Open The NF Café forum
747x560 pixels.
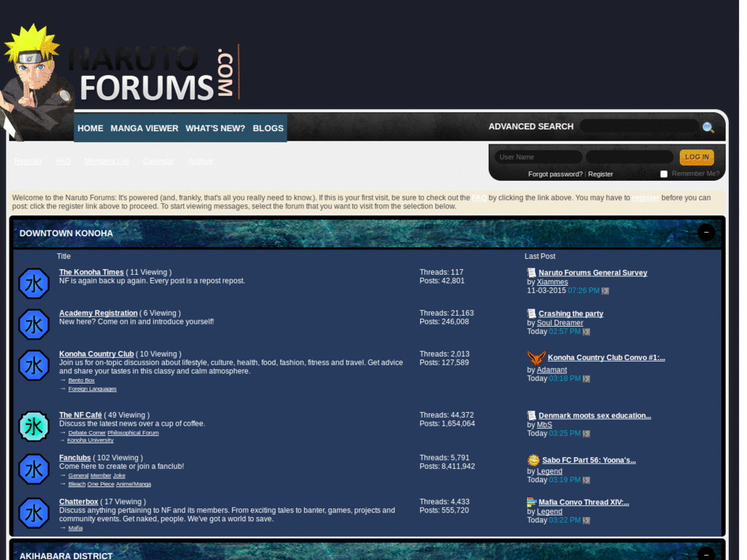(x=80, y=415)
